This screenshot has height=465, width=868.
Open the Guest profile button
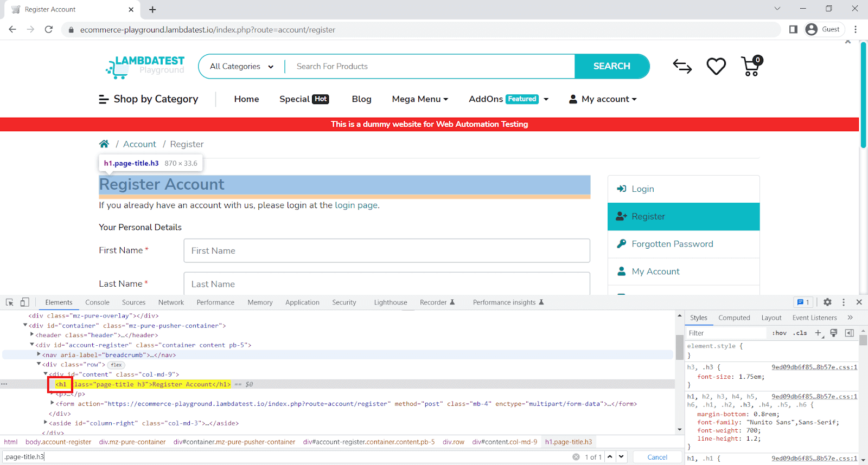coord(823,29)
